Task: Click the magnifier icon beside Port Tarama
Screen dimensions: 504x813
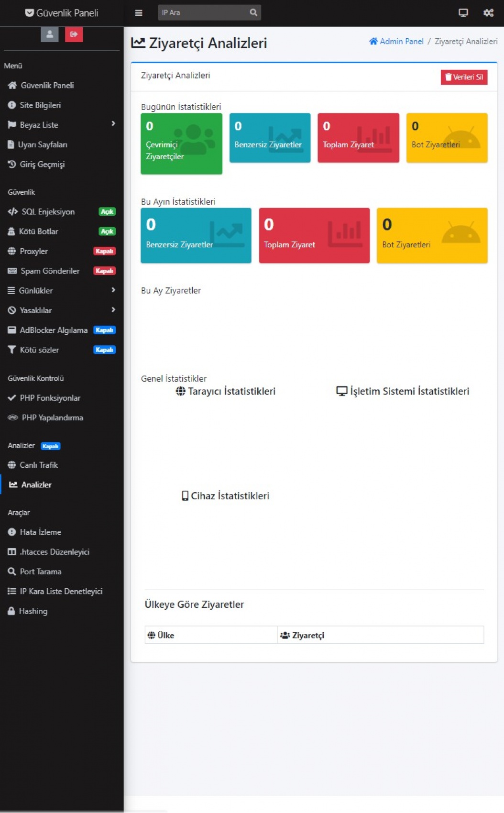Action: pos(12,571)
